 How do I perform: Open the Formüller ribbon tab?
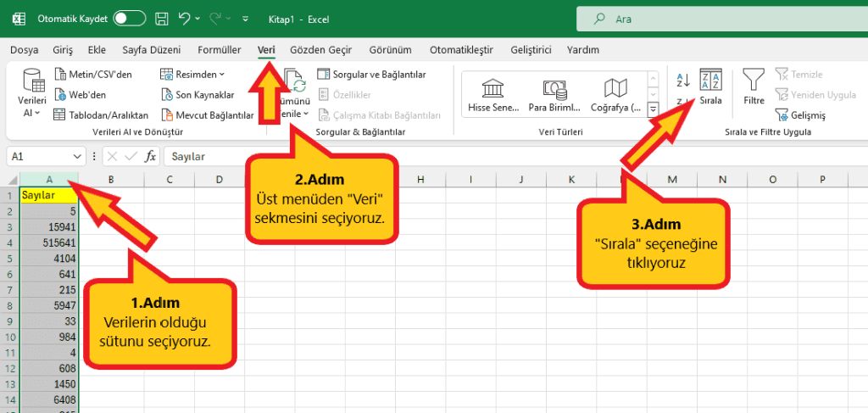click(219, 50)
